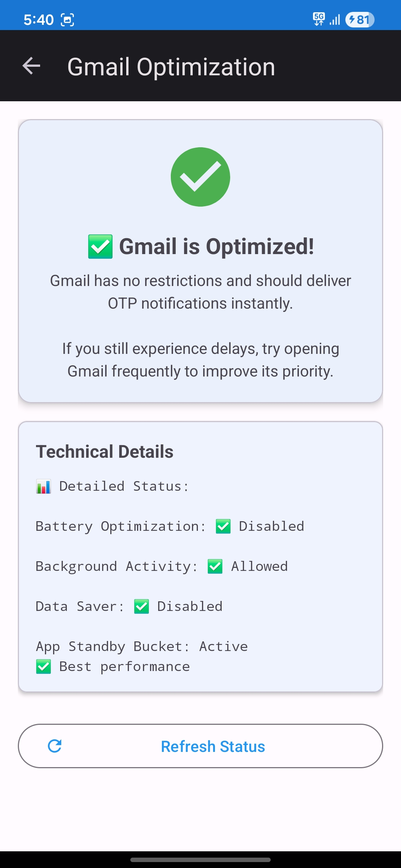Click the green check beside Gmail is Optimized
Screen dimensions: 401x868
[x=100, y=247]
